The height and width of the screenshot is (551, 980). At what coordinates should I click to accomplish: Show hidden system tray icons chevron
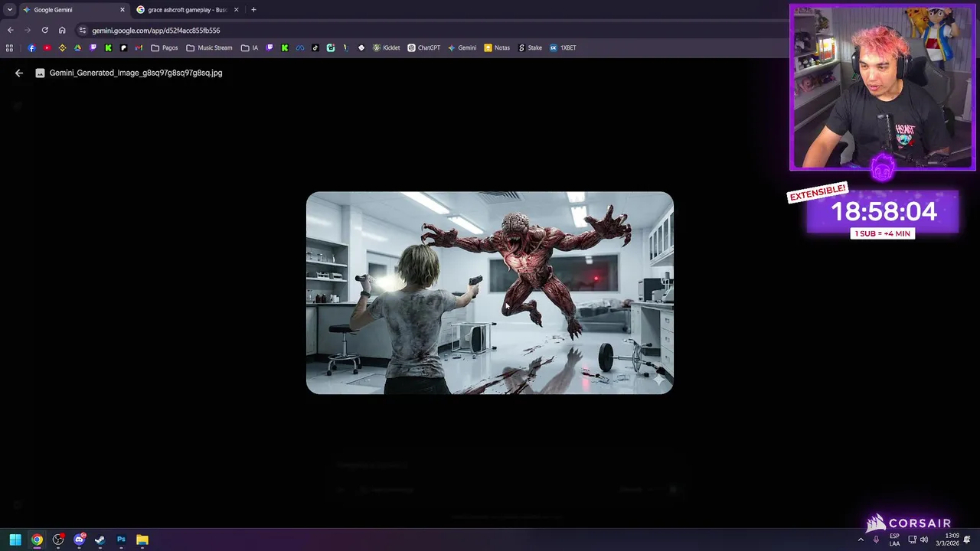click(x=861, y=540)
